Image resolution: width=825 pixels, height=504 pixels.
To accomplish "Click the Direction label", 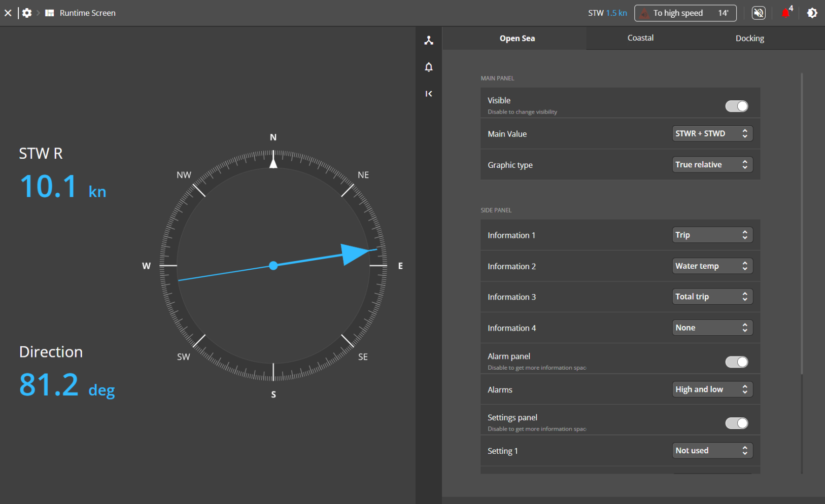I will click(51, 352).
